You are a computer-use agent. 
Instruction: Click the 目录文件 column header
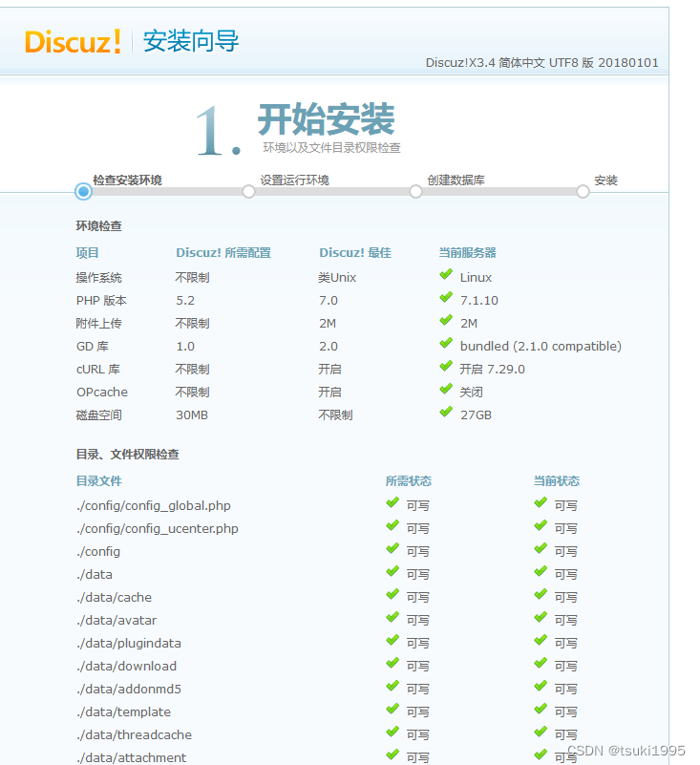pyautogui.click(x=99, y=481)
